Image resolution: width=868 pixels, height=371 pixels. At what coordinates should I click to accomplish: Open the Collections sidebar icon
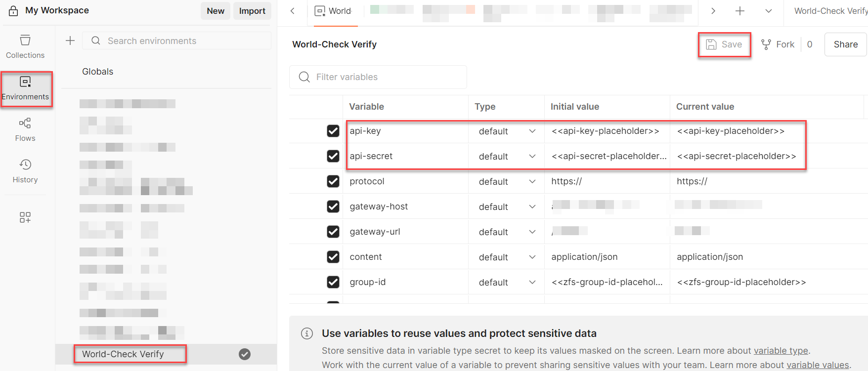click(x=25, y=47)
